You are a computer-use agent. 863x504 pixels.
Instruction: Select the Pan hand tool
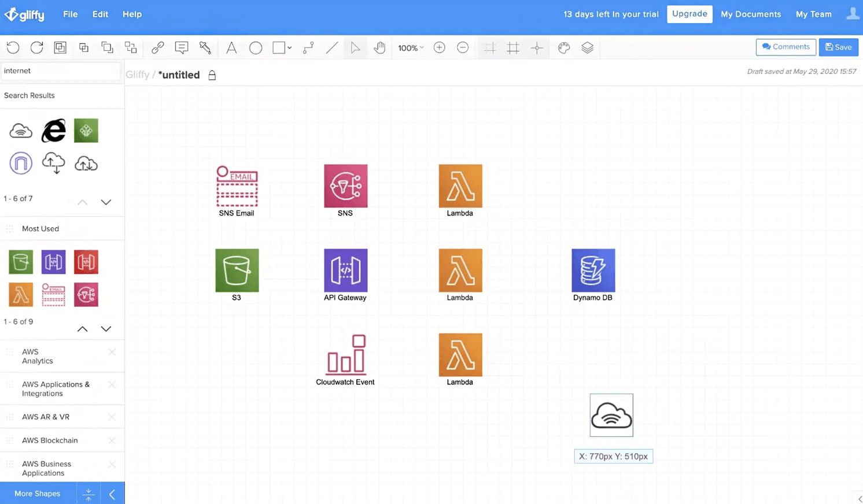point(379,48)
